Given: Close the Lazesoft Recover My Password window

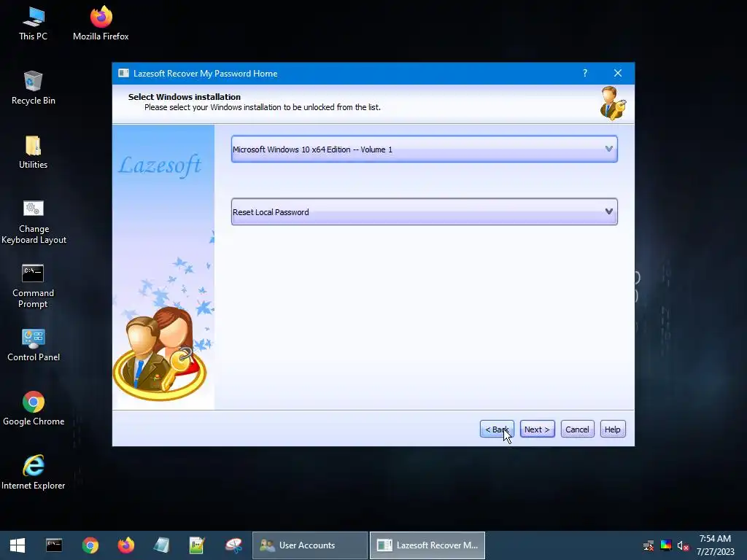Looking at the screenshot, I should pyautogui.click(x=618, y=73).
